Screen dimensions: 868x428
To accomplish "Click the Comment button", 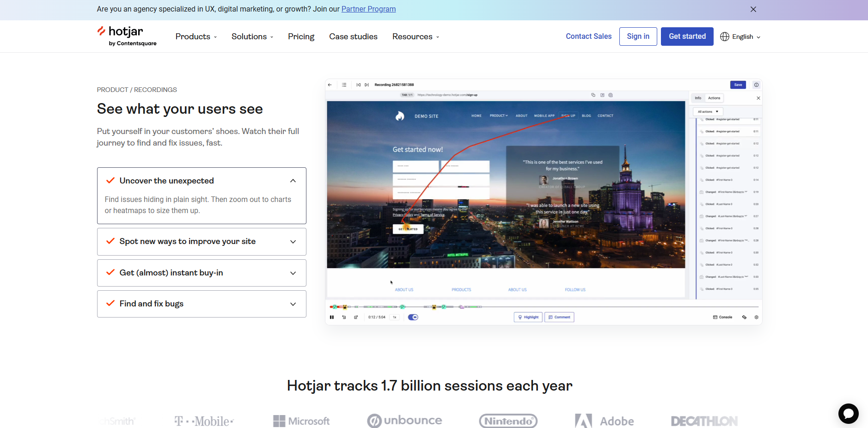I will [x=559, y=317].
